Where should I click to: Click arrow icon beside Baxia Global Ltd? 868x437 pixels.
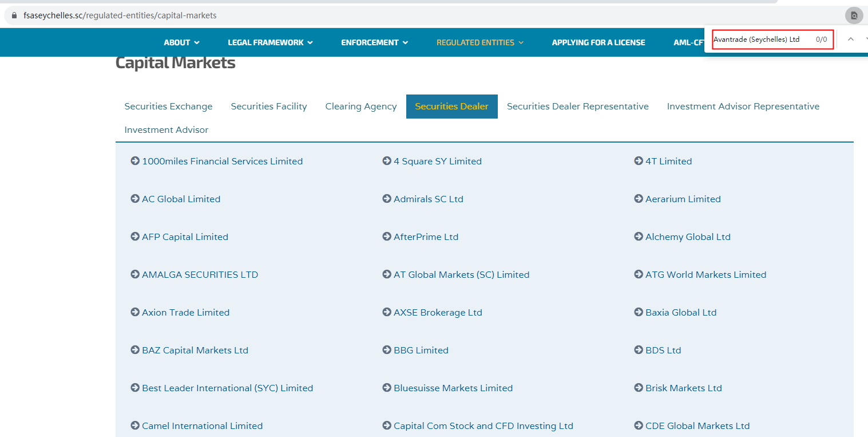[x=639, y=312]
